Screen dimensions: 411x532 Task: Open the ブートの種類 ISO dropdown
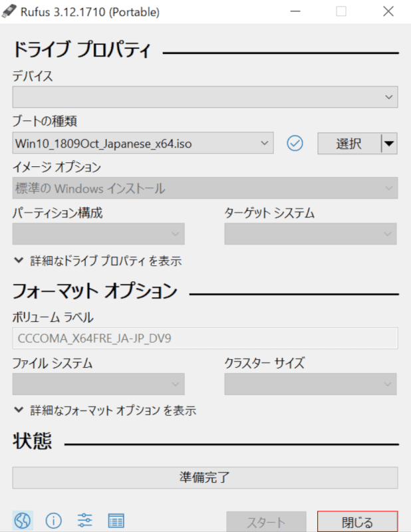143,143
